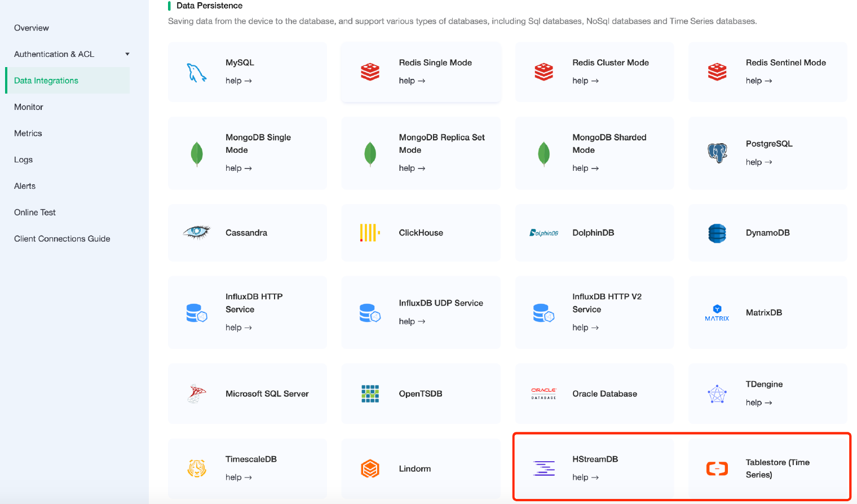Open the MySQL help link

tap(238, 81)
